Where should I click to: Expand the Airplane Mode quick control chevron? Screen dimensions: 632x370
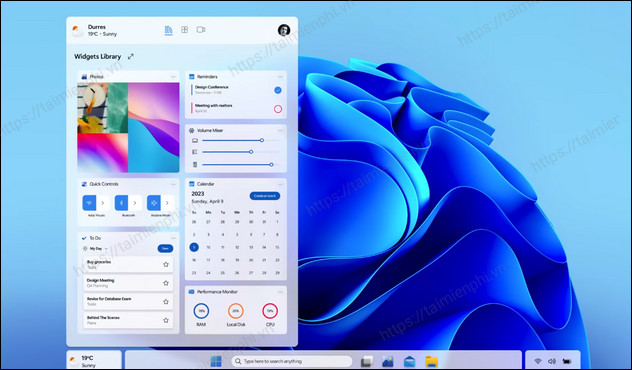coord(167,203)
